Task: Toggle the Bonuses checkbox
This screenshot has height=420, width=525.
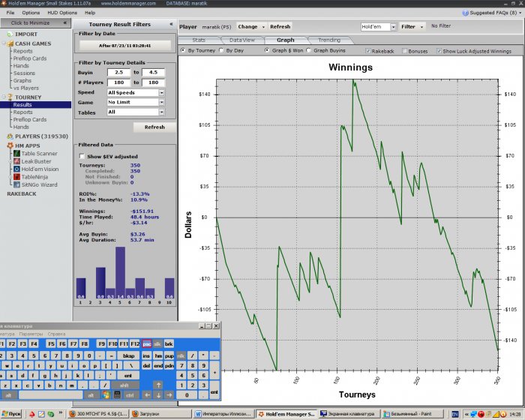Action: (404, 51)
